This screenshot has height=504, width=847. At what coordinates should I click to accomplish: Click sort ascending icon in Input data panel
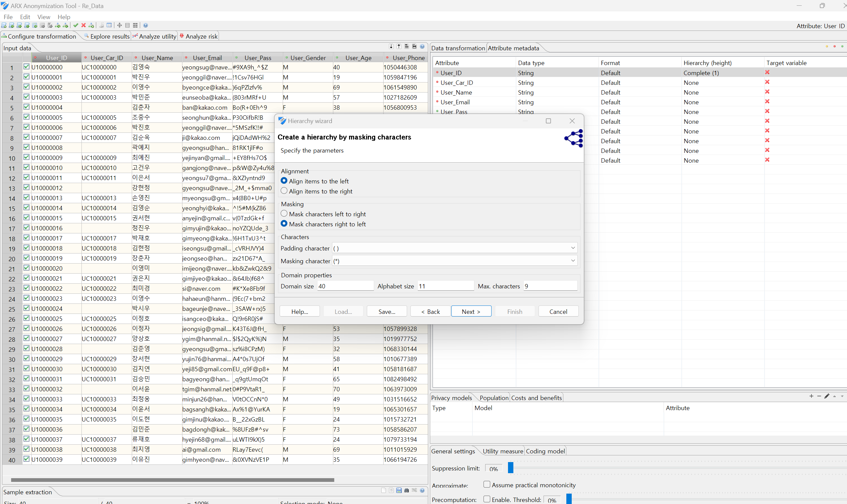pyautogui.click(x=399, y=47)
